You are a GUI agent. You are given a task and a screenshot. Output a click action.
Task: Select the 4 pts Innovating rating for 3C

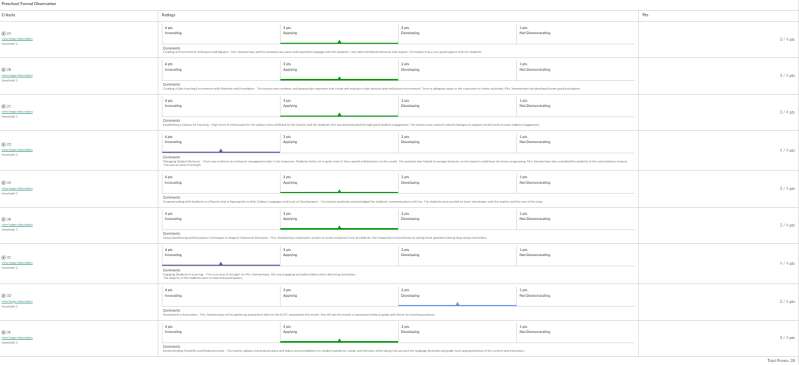click(x=221, y=256)
